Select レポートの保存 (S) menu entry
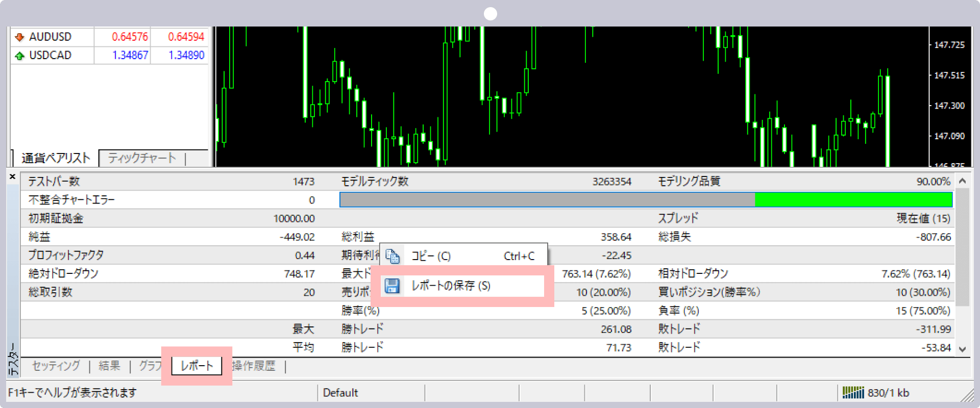Screen dimensions: 980x408 463,286
